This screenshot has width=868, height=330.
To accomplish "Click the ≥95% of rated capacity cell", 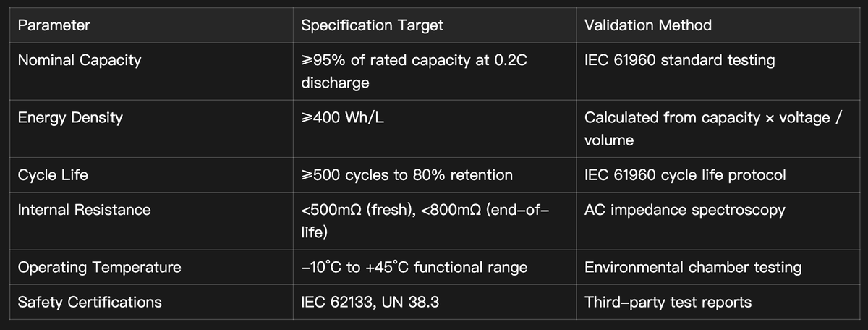I will [414, 71].
